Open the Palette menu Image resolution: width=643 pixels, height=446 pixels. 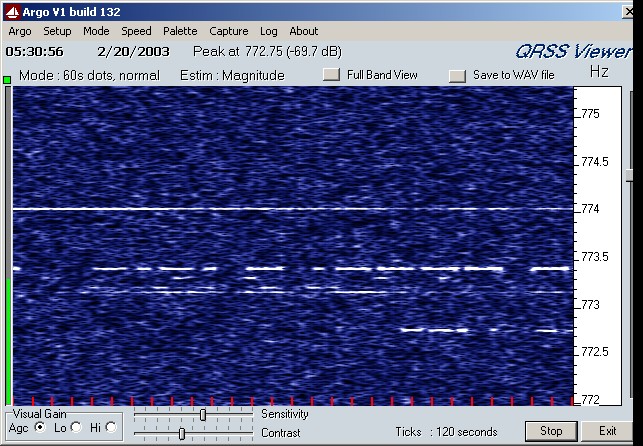180,31
